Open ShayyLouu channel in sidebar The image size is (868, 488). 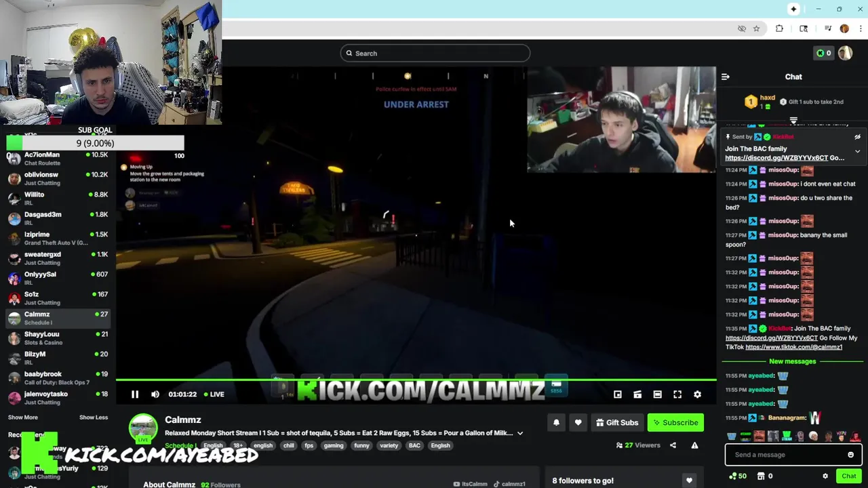pyautogui.click(x=57, y=338)
